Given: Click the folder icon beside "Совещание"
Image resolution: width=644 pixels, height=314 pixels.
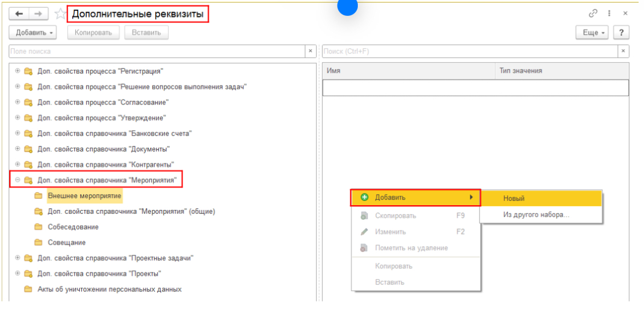Looking at the screenshot, I should coord(39,243).
